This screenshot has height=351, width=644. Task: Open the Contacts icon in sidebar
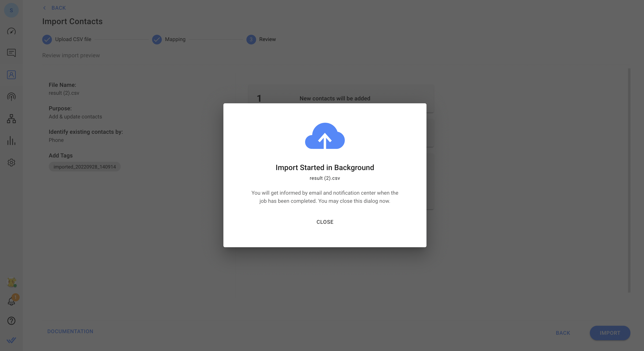click(11, 75)
